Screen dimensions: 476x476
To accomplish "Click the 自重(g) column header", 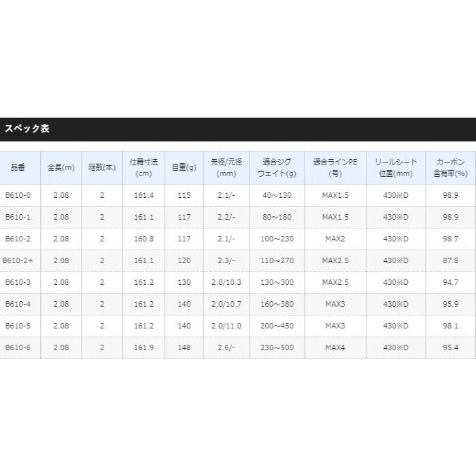I will (184, 168).
